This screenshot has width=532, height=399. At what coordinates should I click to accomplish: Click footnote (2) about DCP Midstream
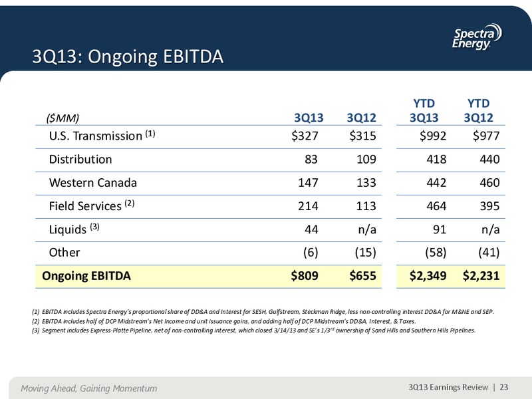coord(224,321)
